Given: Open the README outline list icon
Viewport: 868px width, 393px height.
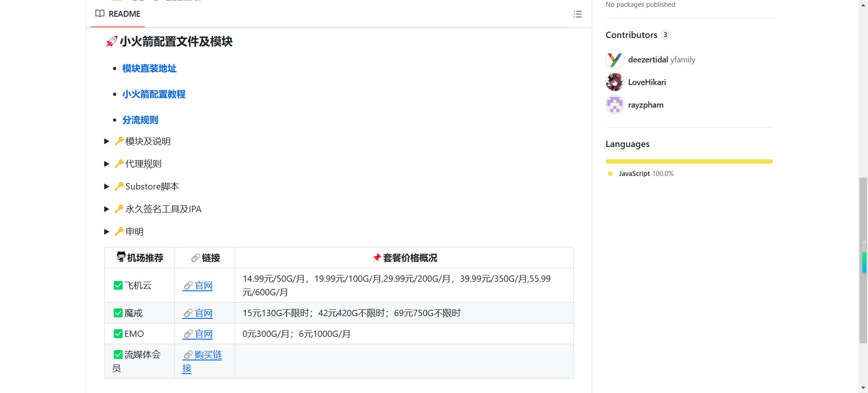Looking at the screenshot, I should coord(577,14).
